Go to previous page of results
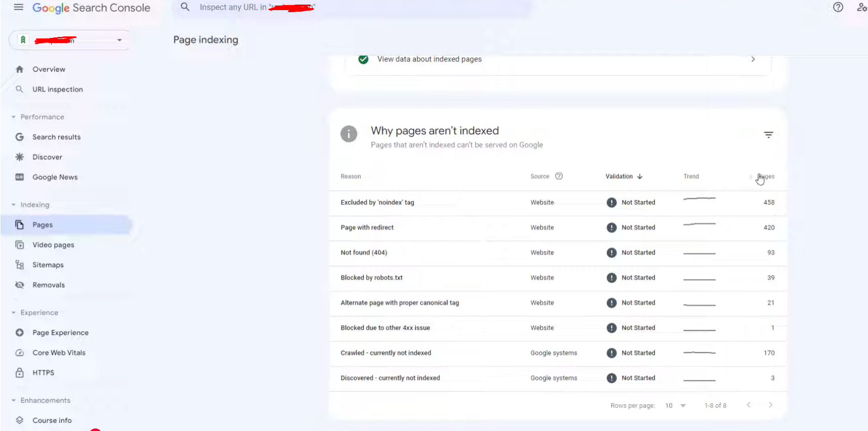The height and width of the screenshot is (431, 868). tap(748, 405)
